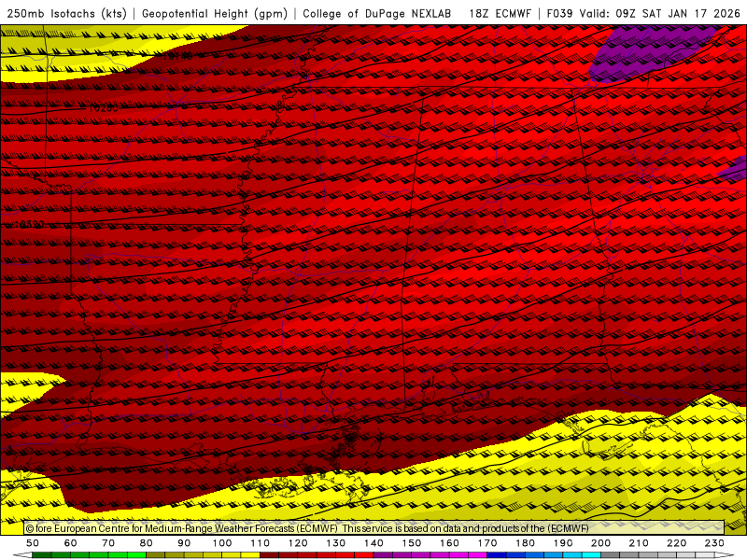Click the '200' value on the color scale
747x560 pixels.
(600, 543)
